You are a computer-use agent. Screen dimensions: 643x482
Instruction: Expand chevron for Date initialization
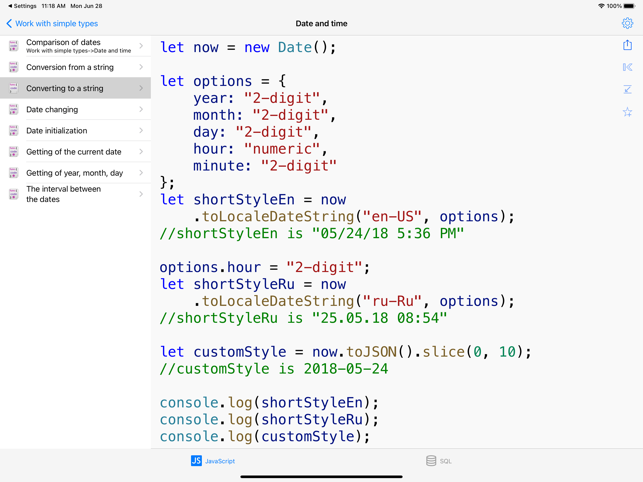(x=141, y=131)
